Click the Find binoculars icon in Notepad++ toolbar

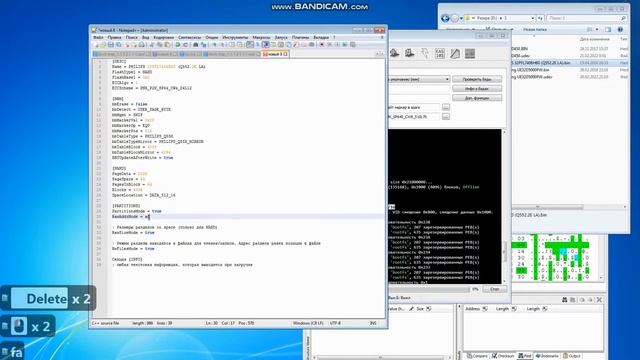[x=196, y=44]
